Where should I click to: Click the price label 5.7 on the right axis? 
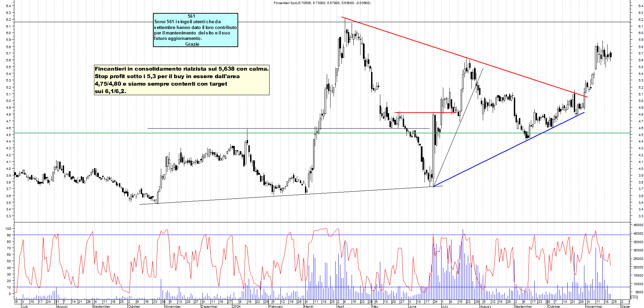click(x=641, y=53)
